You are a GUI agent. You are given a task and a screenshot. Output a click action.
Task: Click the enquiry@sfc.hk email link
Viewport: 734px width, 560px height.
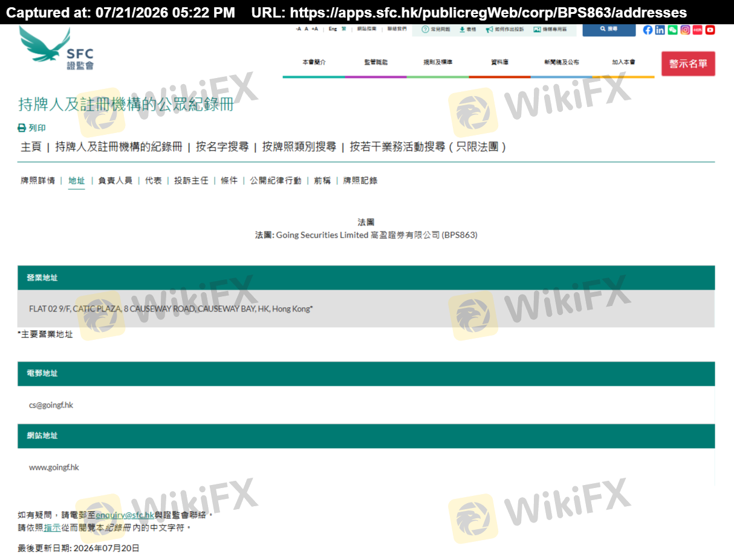(x=125, y=515)
